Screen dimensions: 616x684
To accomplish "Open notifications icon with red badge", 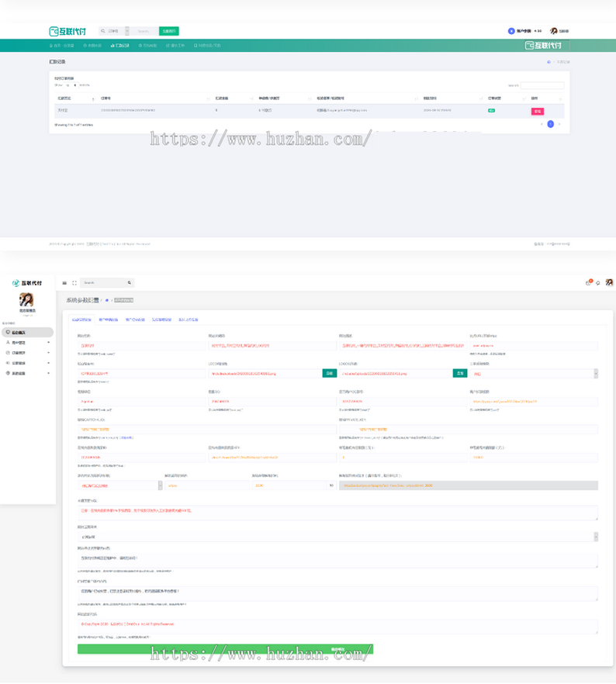I will [x=589, y=283].
